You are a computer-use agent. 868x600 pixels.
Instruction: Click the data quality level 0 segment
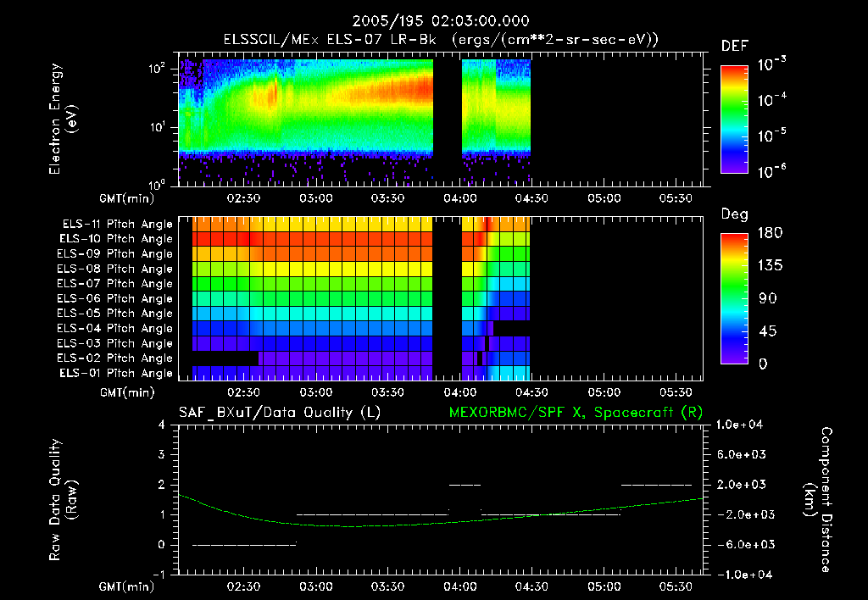[244, 545]
